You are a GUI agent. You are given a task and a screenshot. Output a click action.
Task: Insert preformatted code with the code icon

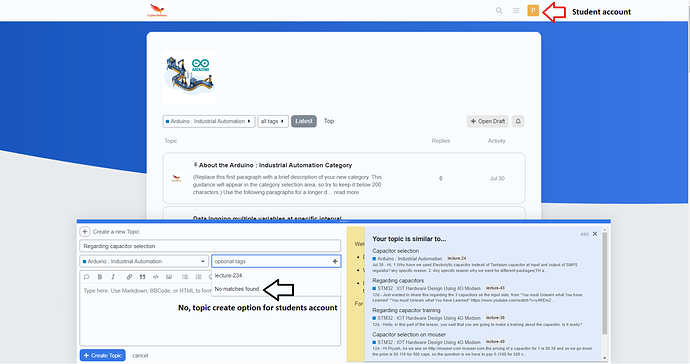click(x=155, y=277)
